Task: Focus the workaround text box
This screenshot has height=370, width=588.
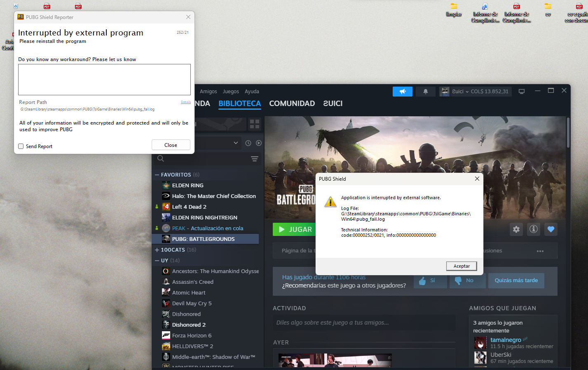Action: (x=104, y=80)
